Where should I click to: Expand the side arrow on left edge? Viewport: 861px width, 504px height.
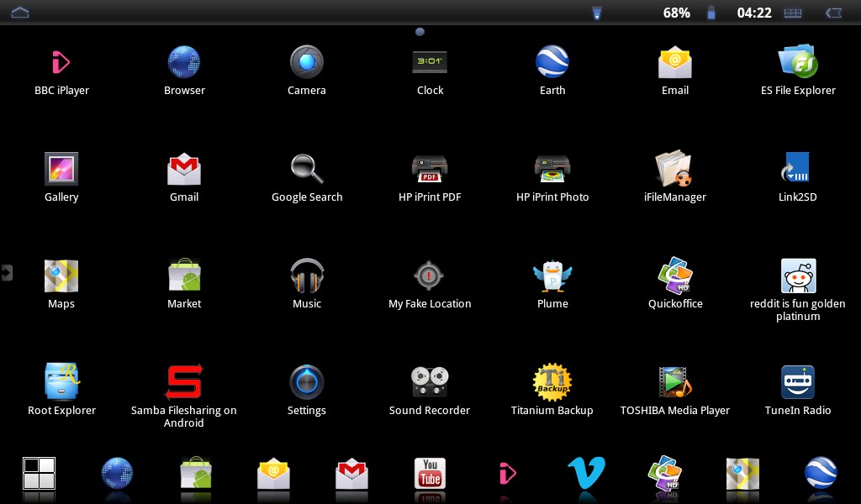[x=7, y=272]
